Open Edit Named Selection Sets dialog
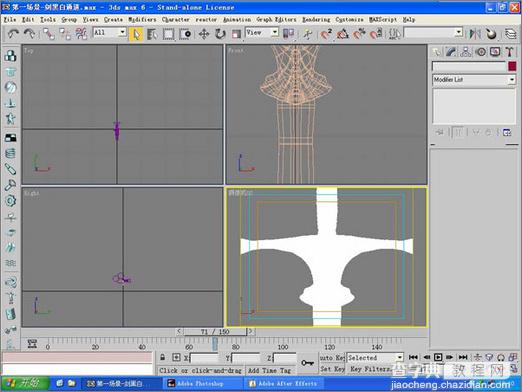The height and width of the screenshot is (392, 522). (395, 34)
